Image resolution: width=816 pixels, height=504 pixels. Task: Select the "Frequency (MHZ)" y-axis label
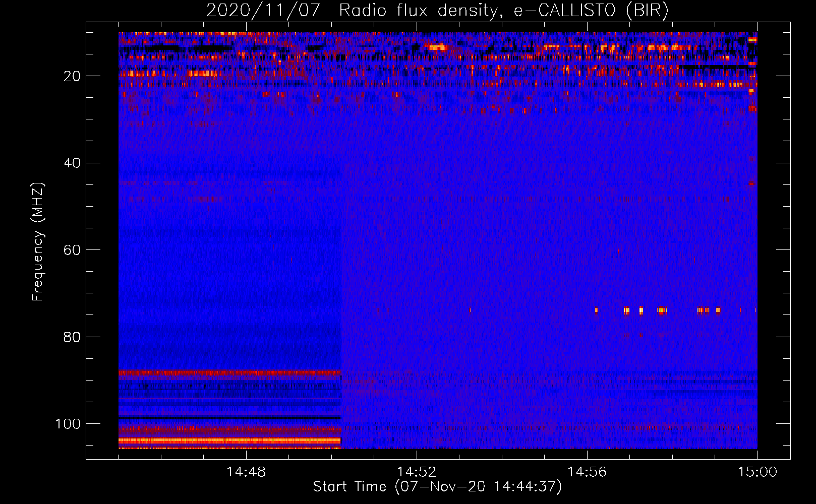coord(38,242)
